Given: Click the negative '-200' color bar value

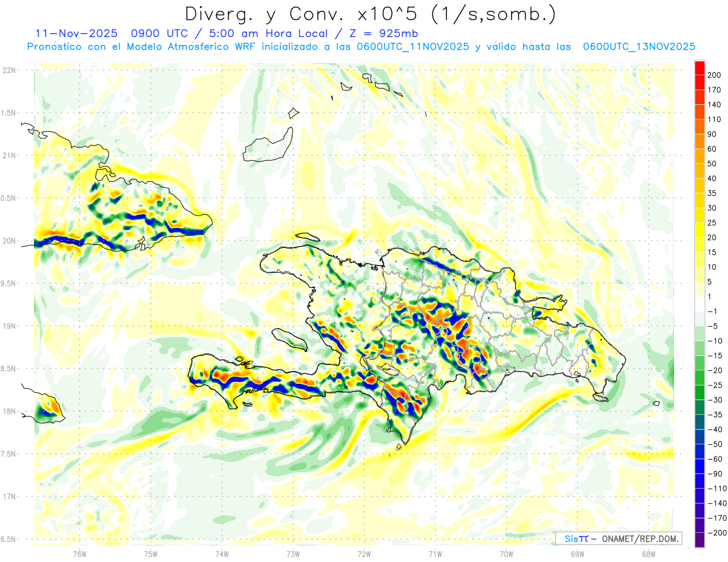Looking at the screenshot, I should pos(716,533).
